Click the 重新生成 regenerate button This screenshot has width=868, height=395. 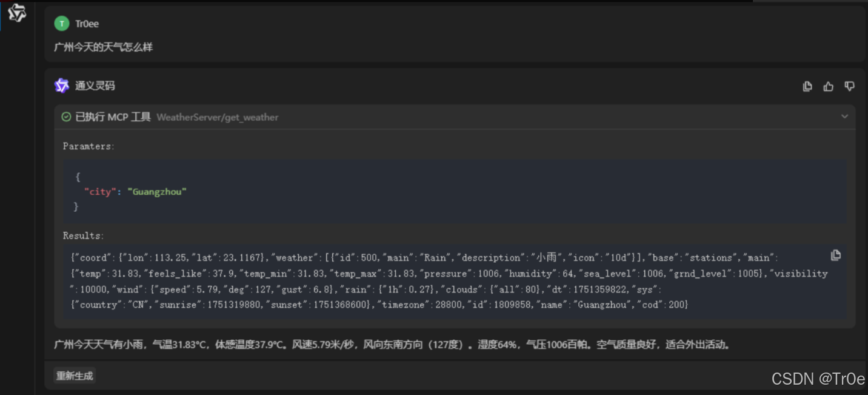[x=75, y=376]
